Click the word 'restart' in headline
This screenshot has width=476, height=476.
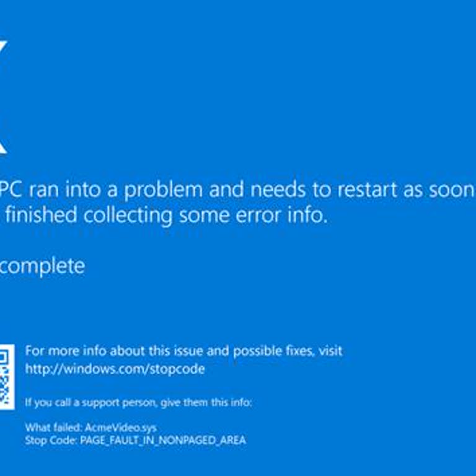tap(367, 190)
